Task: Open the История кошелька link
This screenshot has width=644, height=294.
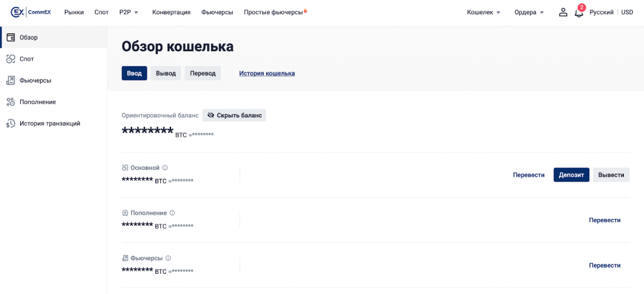Action: pyautogui.click(x=267, y=73)
